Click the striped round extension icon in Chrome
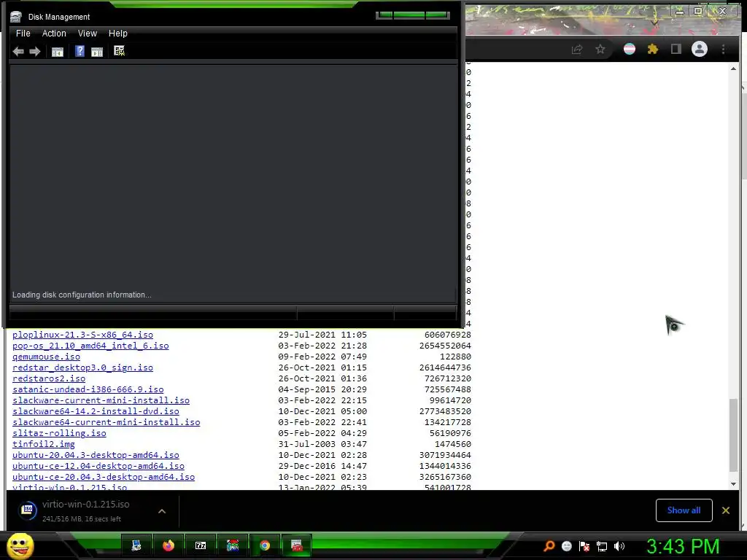The height and width of the screenshot is (560, 747). [630, 49]
